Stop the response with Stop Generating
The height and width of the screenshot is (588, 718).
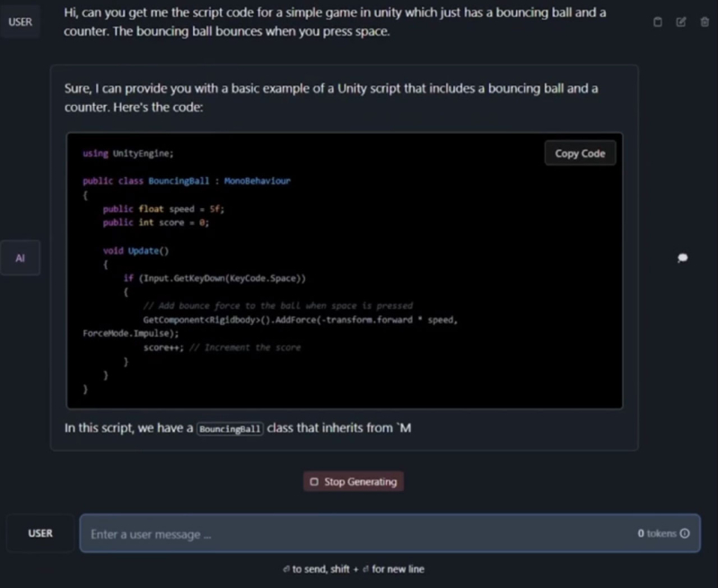(x=353, y=482)
